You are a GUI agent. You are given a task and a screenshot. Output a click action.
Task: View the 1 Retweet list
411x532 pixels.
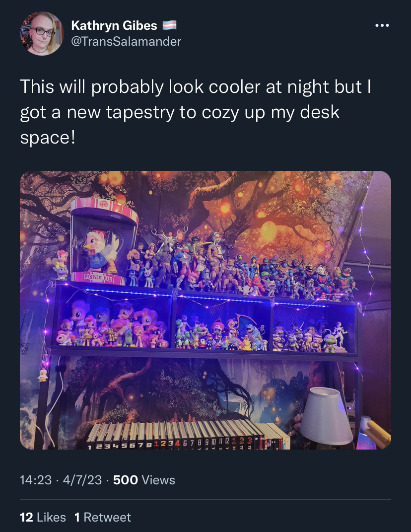102,517
